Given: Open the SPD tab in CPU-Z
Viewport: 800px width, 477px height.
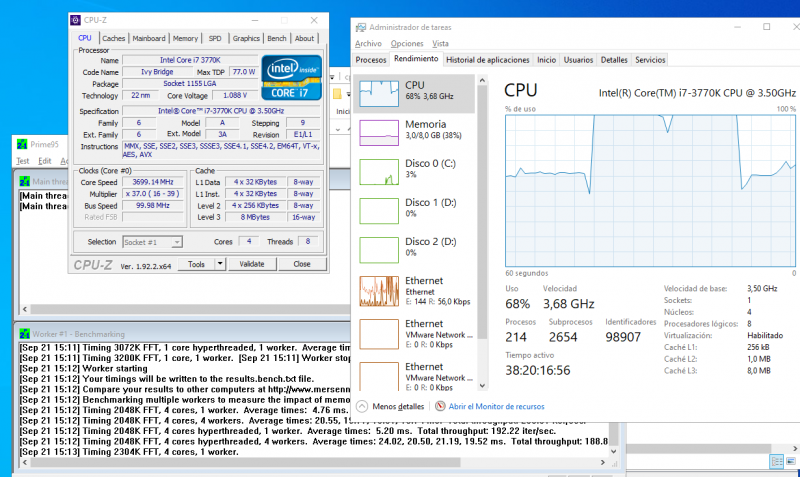Looking at the screenshot, I should (x=215, y=38).
